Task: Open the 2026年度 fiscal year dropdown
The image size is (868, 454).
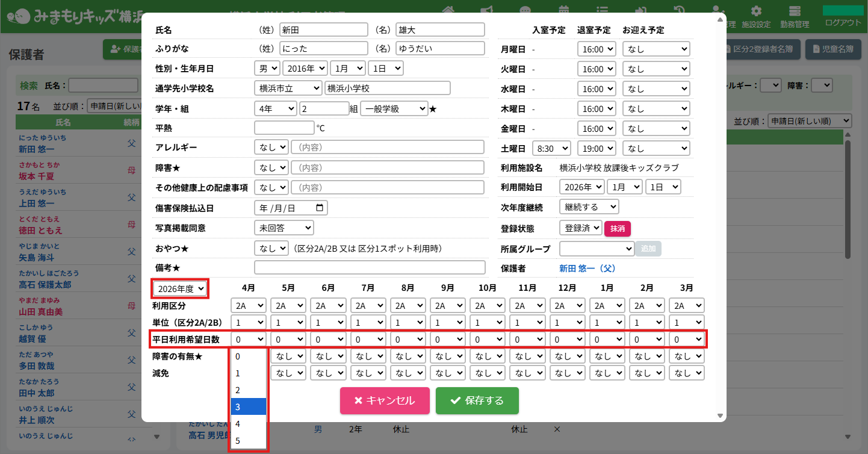Action: [x=181, y=288]
